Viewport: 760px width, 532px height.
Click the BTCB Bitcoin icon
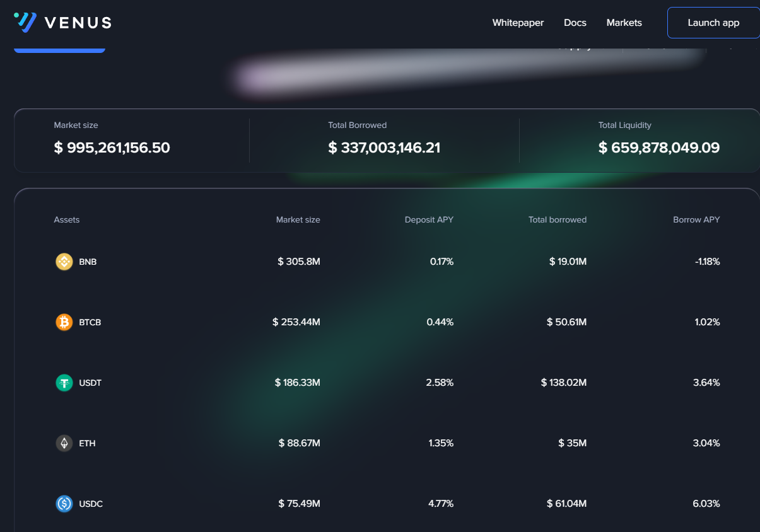64,322
